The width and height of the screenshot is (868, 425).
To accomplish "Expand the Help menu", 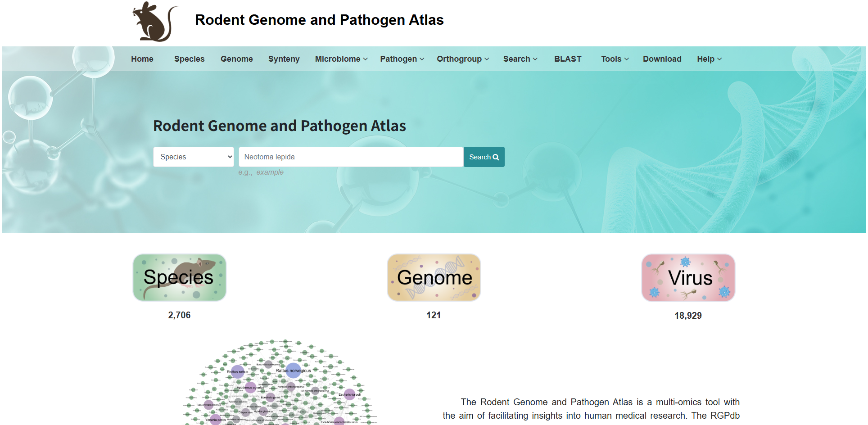I will [709, 59].
